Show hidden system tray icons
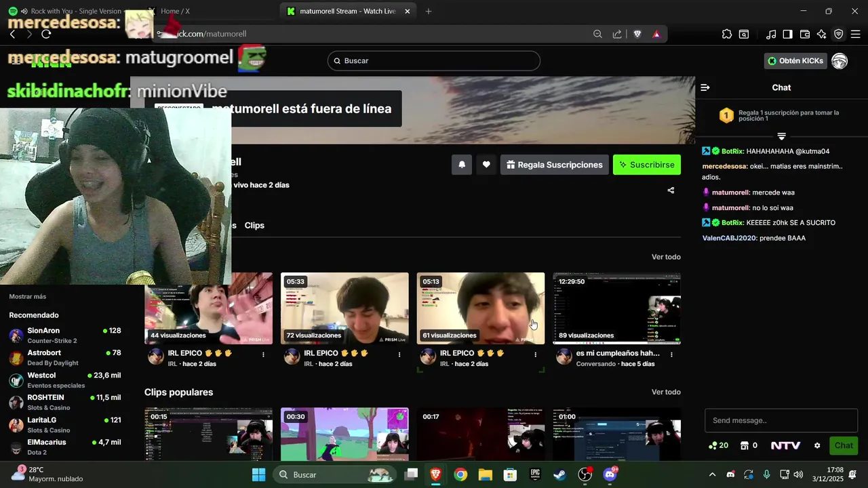 [712, 474]
